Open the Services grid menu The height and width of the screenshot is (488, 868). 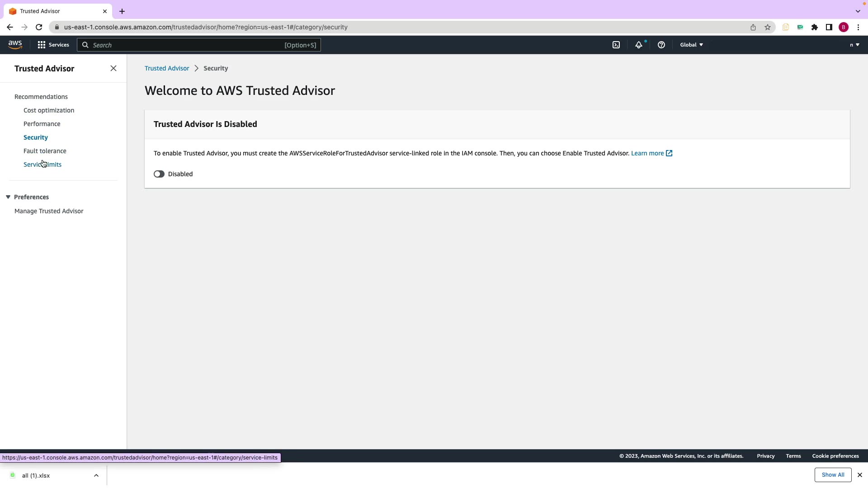(x=53, y=45)
